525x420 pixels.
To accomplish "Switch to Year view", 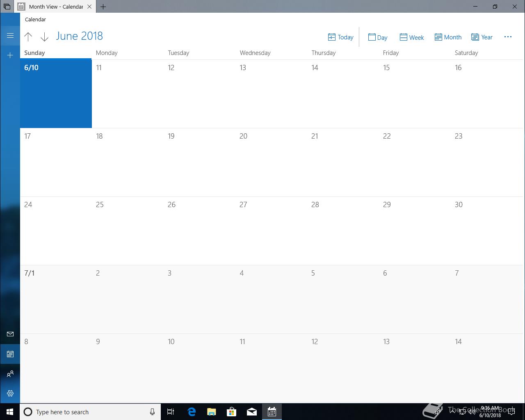I will pyautogui.click(x=482, y=37).
